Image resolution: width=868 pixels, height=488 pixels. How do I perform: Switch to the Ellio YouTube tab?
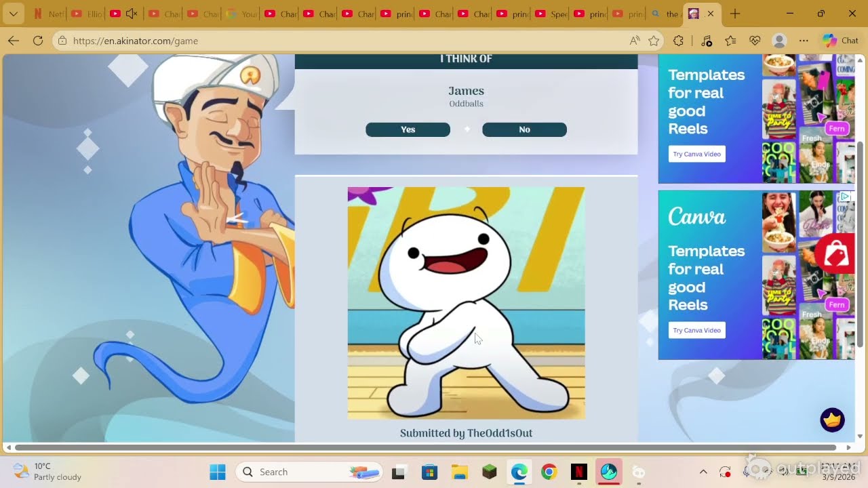click(x=85, y=14)
